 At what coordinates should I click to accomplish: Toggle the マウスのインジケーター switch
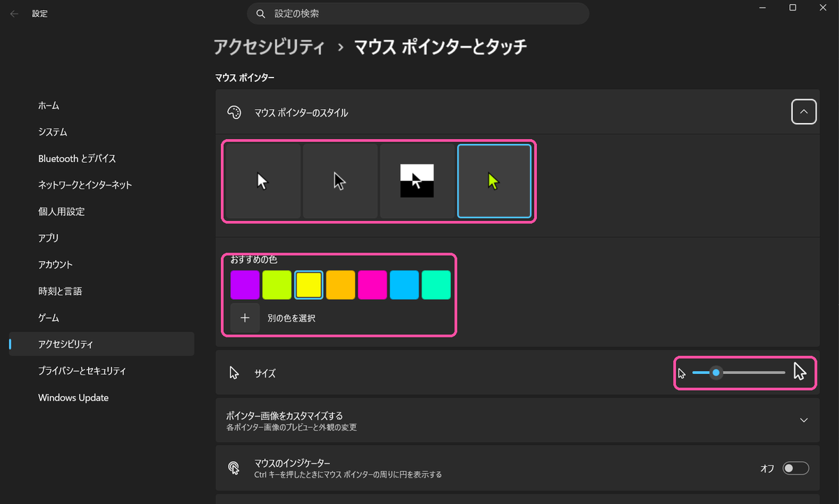[x=796, y=468]
